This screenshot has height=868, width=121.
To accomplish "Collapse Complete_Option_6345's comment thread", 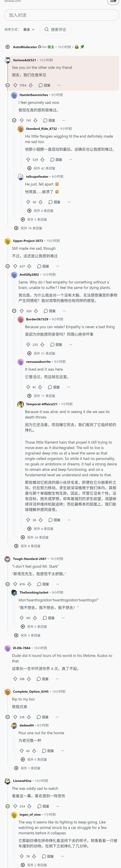I will pos(7,717).
